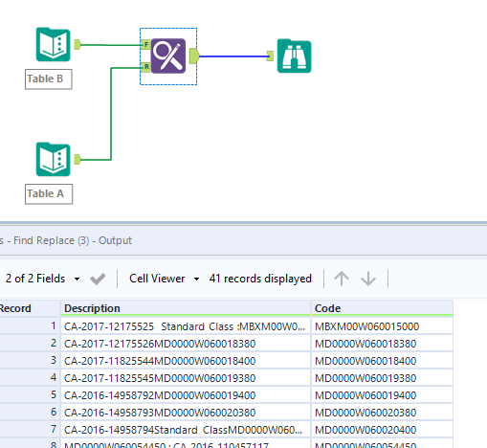Click the checkmark apply fields icon
This screenshot has height=448, width=487.
pyautogui.click(x=98, y=279)
